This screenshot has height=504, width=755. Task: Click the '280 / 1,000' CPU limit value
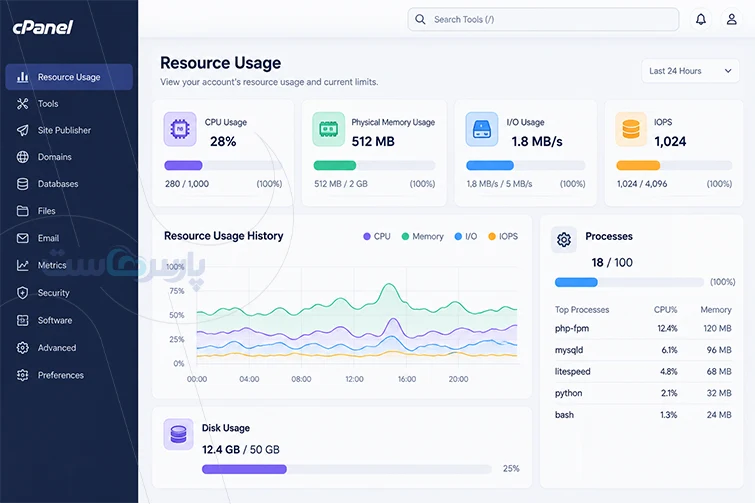pyautogui.click(x=187, y=184)
